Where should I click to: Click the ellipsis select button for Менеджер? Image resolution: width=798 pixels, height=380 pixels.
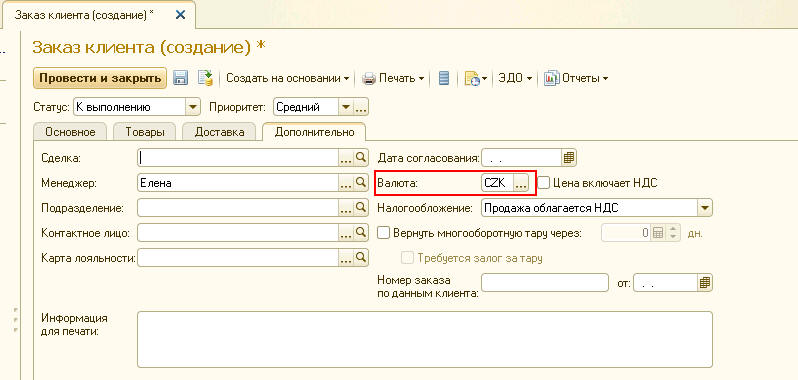[346, 183]
